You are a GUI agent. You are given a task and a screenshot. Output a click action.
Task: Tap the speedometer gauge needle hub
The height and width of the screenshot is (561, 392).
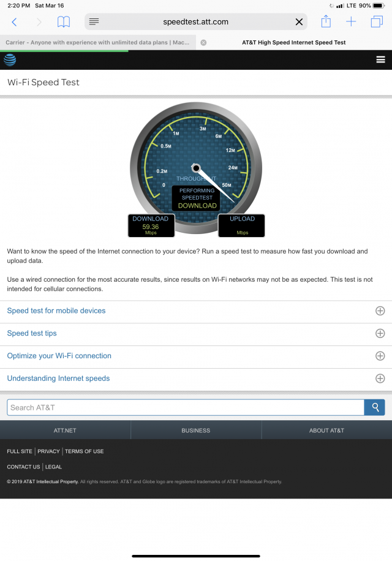(196, 168)
